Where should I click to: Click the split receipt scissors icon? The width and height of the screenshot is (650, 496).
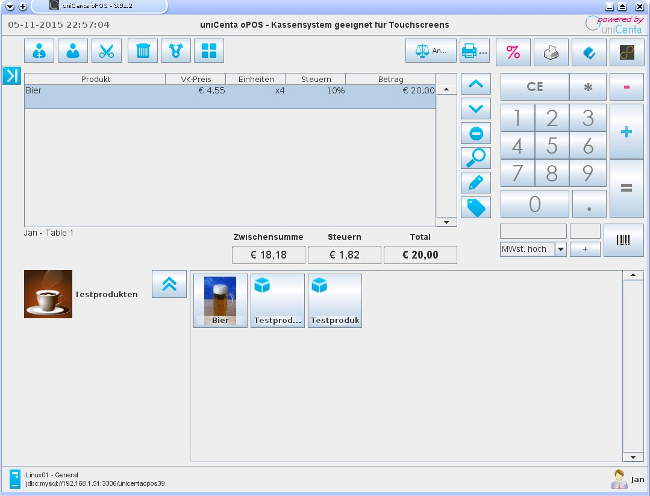pyautogui.click(x=106, y=51)
